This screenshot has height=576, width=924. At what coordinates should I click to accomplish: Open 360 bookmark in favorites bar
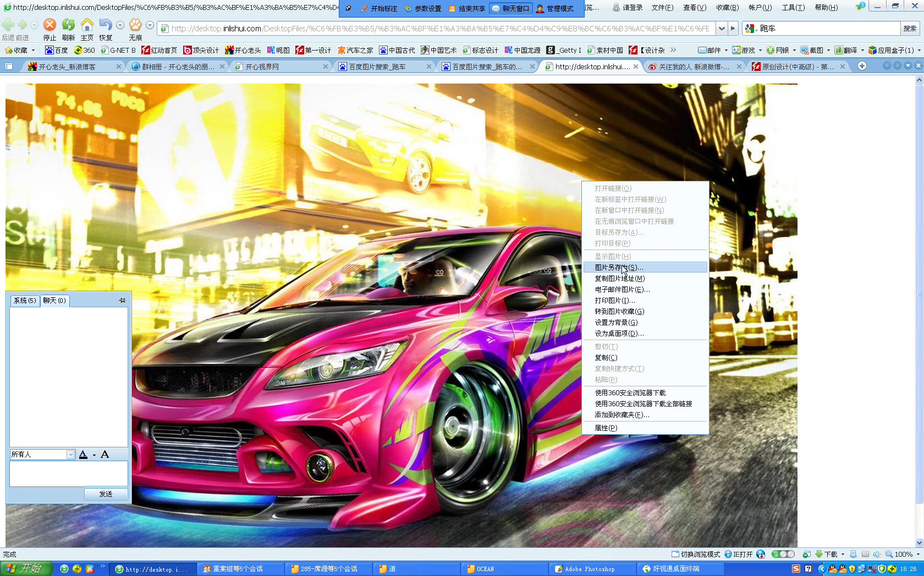[x=85, y=50]
